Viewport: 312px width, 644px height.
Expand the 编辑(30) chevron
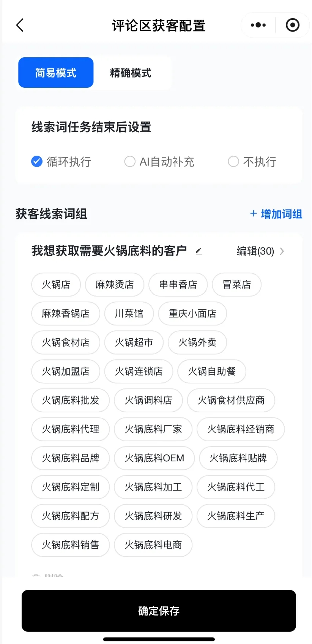tap(282, 251)
